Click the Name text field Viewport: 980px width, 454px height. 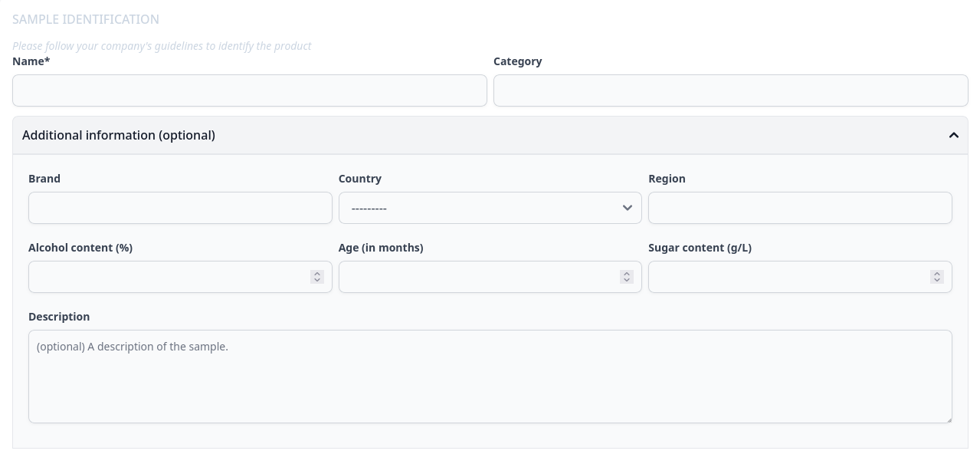coord(250,90)
